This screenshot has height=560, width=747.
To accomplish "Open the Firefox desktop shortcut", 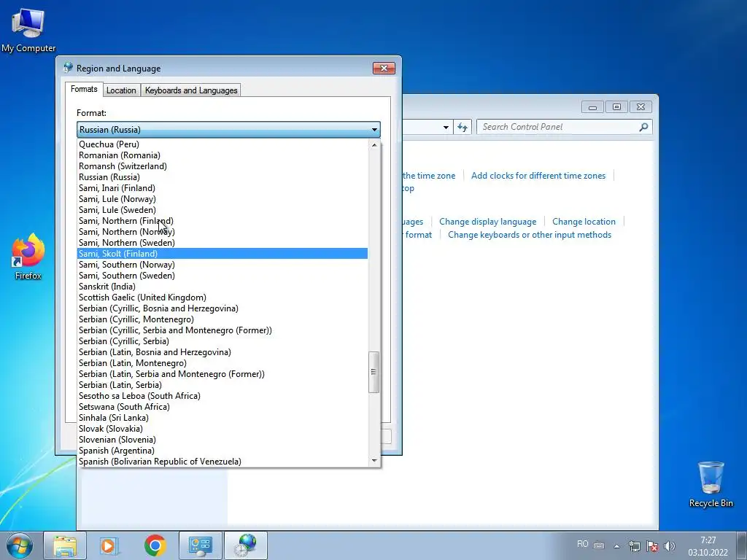I will pyautogui.click(x=28, y=256).
